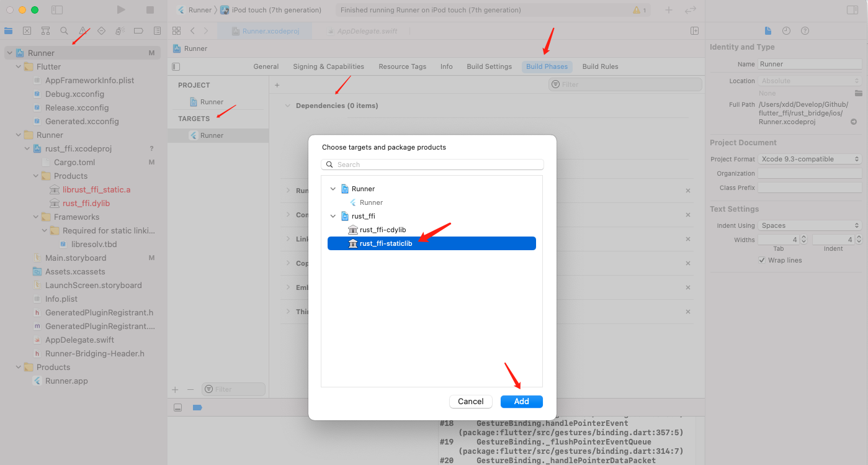868x465 pixels.
Task: Choose location with folder icon
Action: coord(859,93)
